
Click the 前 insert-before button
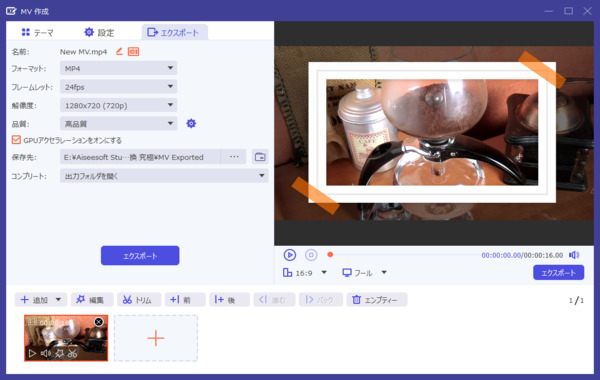(x=185, y=300)
